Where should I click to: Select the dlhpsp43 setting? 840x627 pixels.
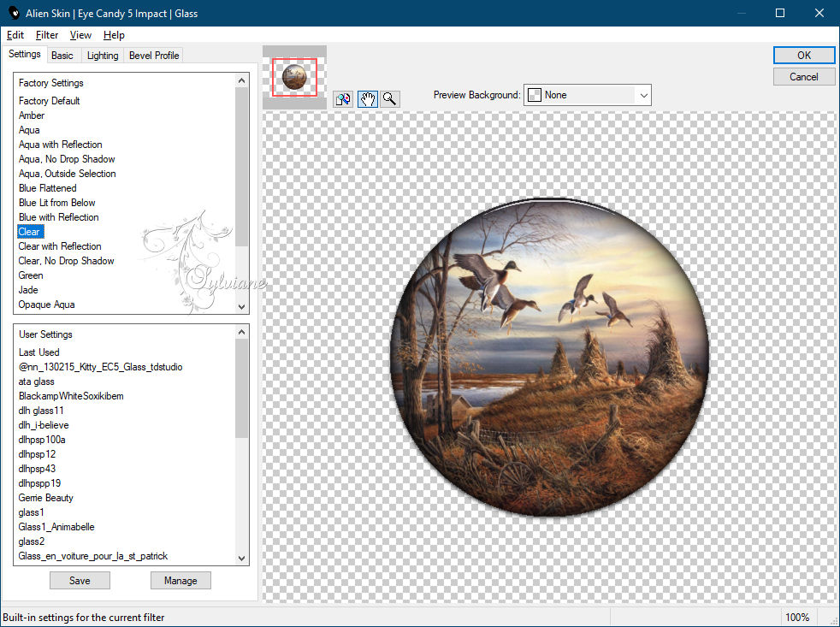point(37,469)
